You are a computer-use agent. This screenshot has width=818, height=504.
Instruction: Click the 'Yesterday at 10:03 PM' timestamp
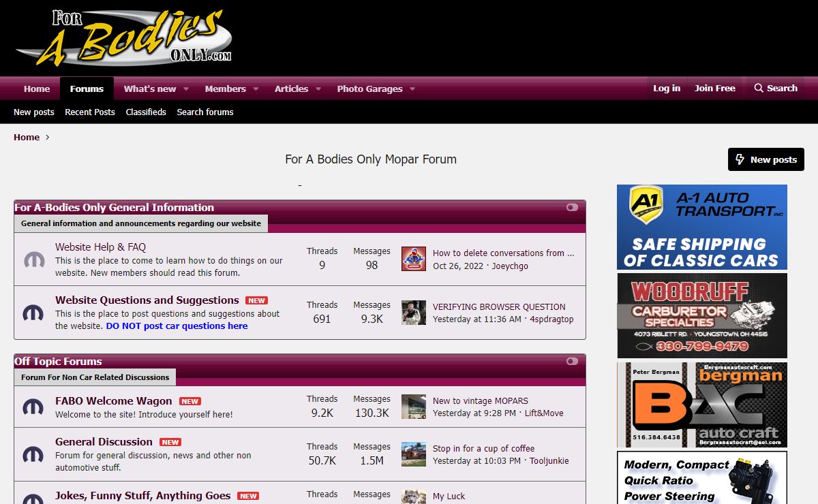(x=477, y=460)
